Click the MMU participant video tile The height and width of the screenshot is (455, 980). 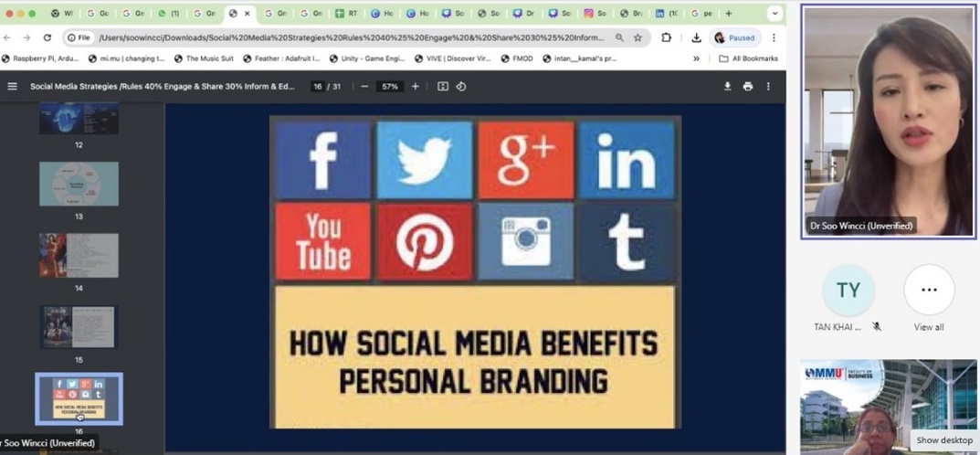pos(888,407)
